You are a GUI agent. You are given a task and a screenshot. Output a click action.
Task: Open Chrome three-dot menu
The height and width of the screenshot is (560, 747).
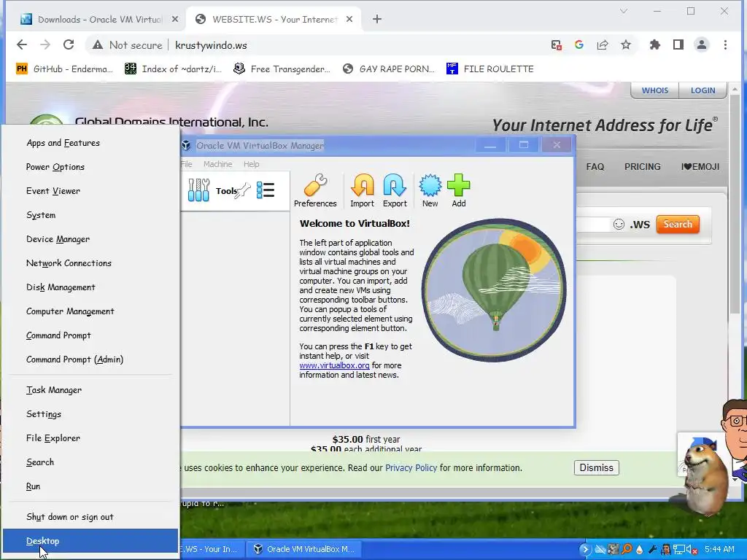[725, 44]
